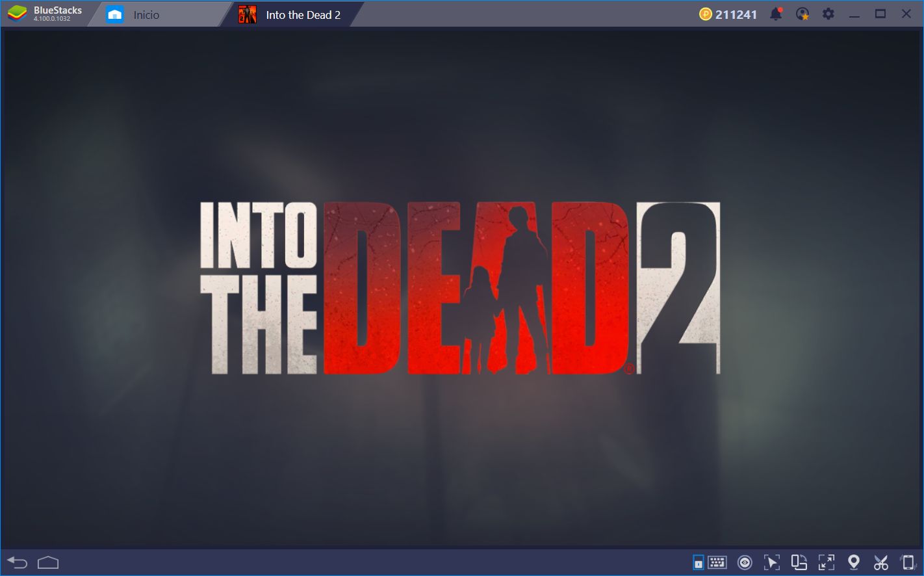Open BlueStacks settings gear
This screenshot has width=924, height=576.
pyautogui.click(x=828, y=14)
